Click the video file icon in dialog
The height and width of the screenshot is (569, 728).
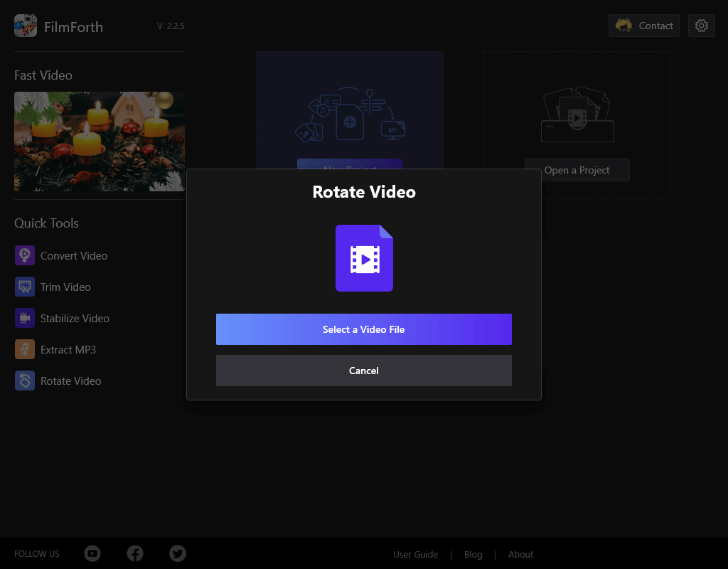point(364,258)
